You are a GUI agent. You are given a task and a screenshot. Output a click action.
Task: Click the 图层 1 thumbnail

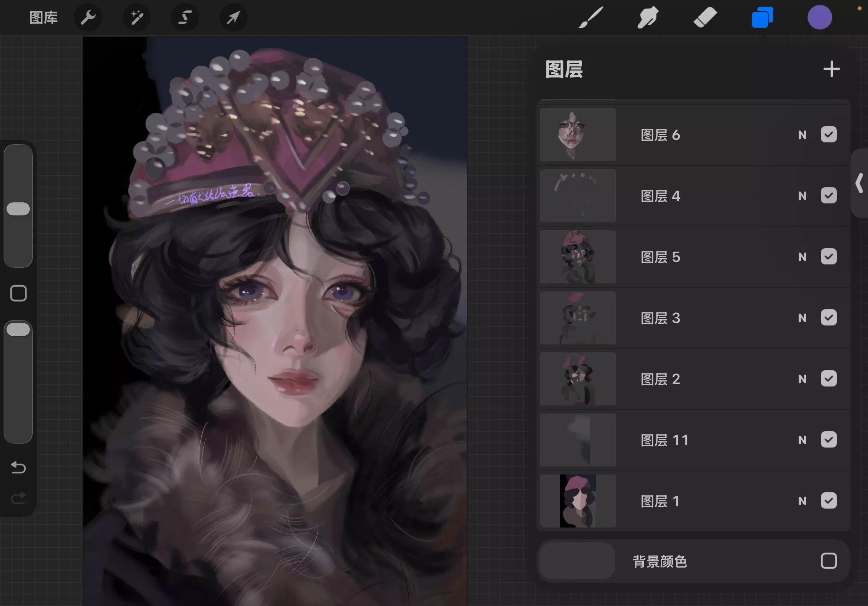tap(577, 501)
